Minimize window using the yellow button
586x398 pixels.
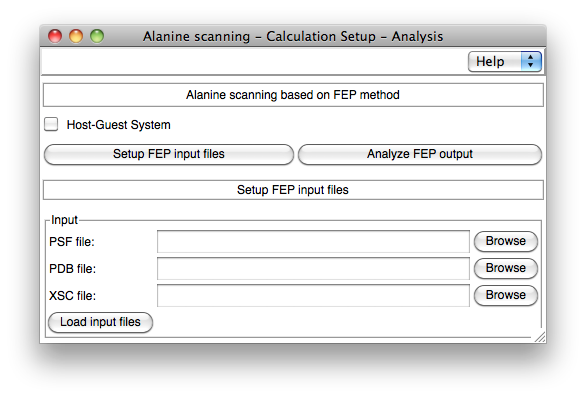(76, 36)
